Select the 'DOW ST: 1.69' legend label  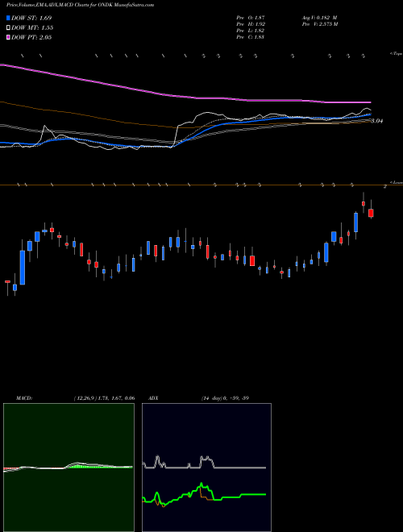coord(31,18)
